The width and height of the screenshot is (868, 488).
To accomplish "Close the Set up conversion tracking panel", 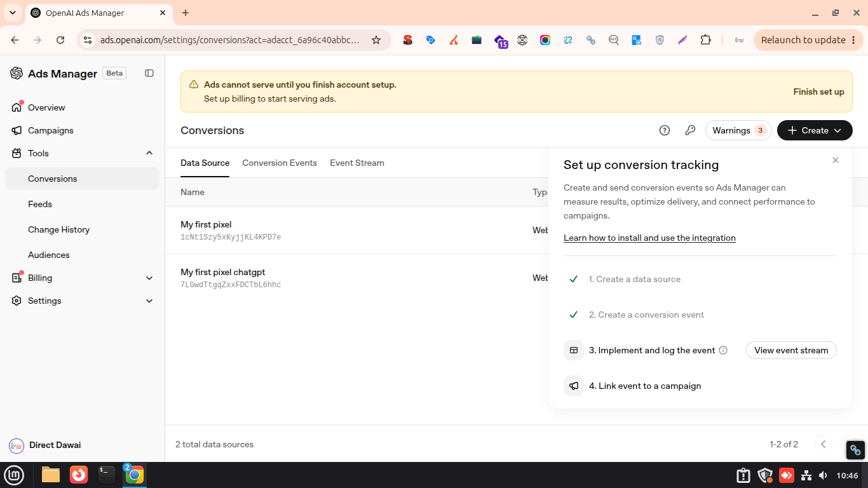I will 836,160.
